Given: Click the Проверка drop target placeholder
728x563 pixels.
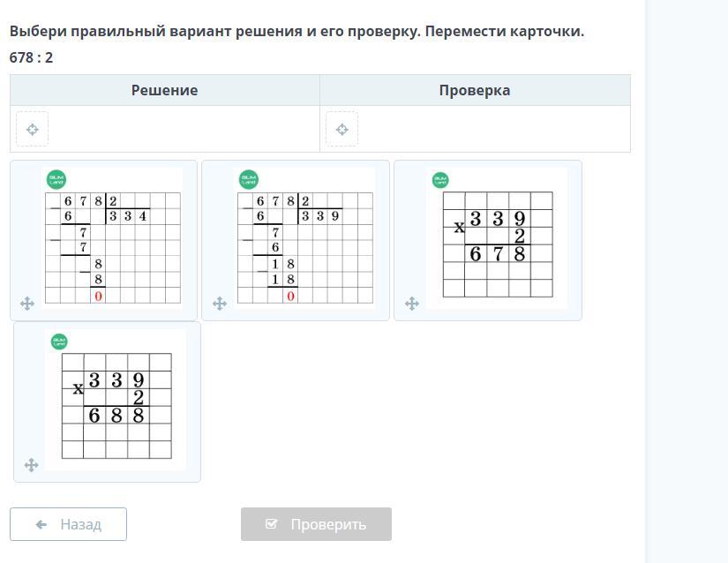Looking at the screenshot, I should 341,129.
